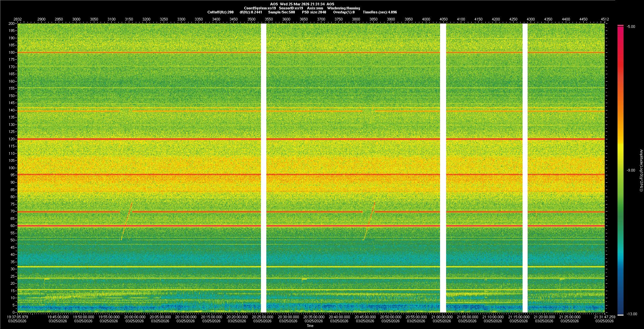Click the Windowing:Hanning header text

click(x=343, y=8)
